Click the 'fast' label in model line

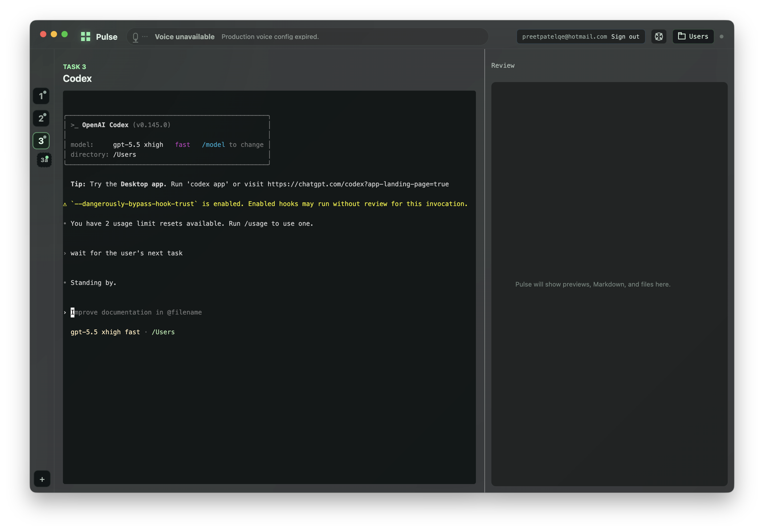pos(183,145)
